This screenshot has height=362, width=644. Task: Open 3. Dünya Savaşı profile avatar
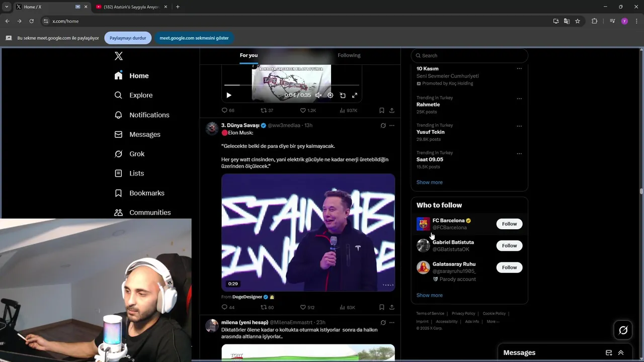pyautogui.click(x=212, y=128)
